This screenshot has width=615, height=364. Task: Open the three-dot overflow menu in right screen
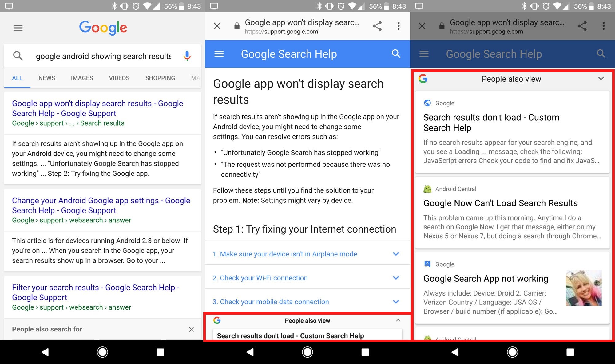604,26
